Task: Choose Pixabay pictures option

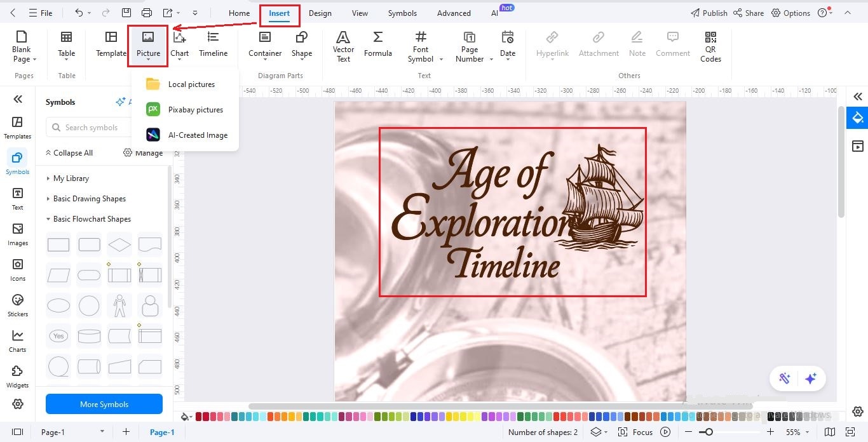Action: click(x=185, y=109)
